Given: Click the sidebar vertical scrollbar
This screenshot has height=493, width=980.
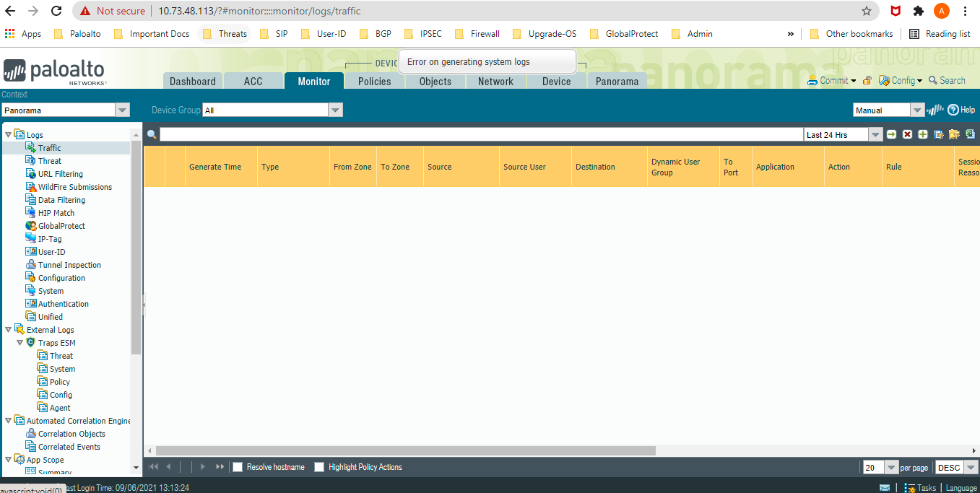Looking at the screenshot, I should [x=136, y=247].
